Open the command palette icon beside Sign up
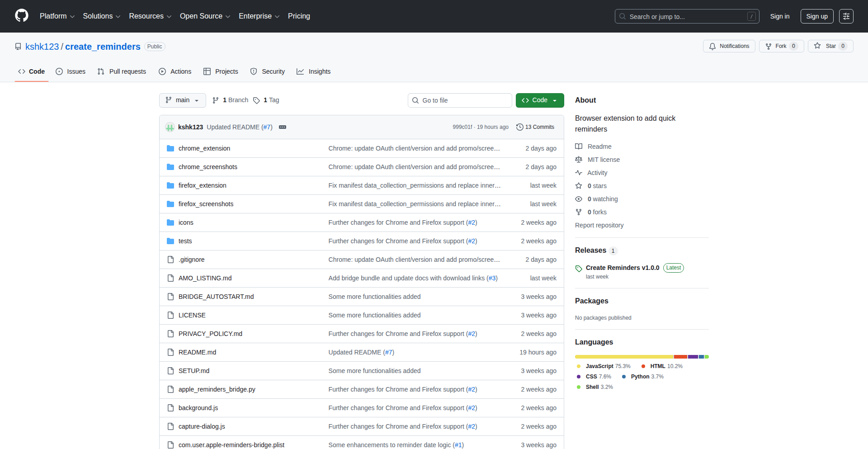This screenshot has height=449, width=868. pos(846,16)
